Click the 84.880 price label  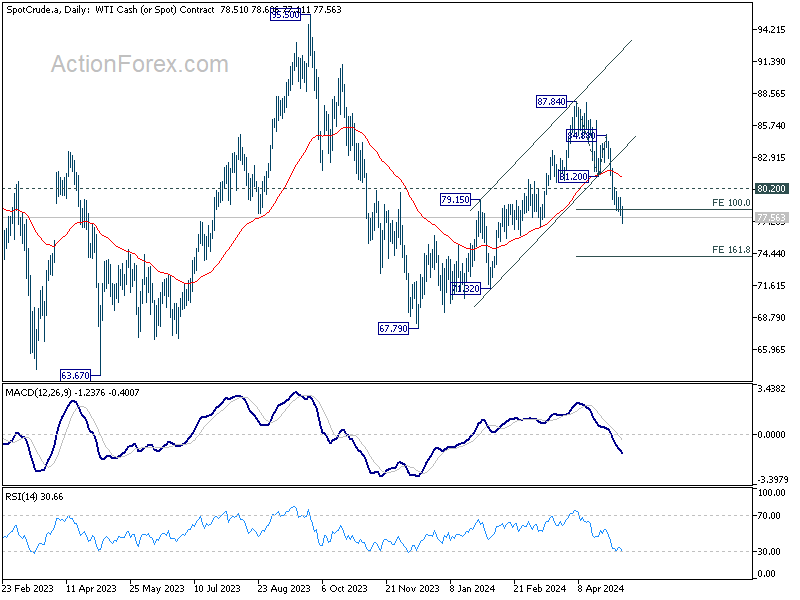tap(581, 136)
